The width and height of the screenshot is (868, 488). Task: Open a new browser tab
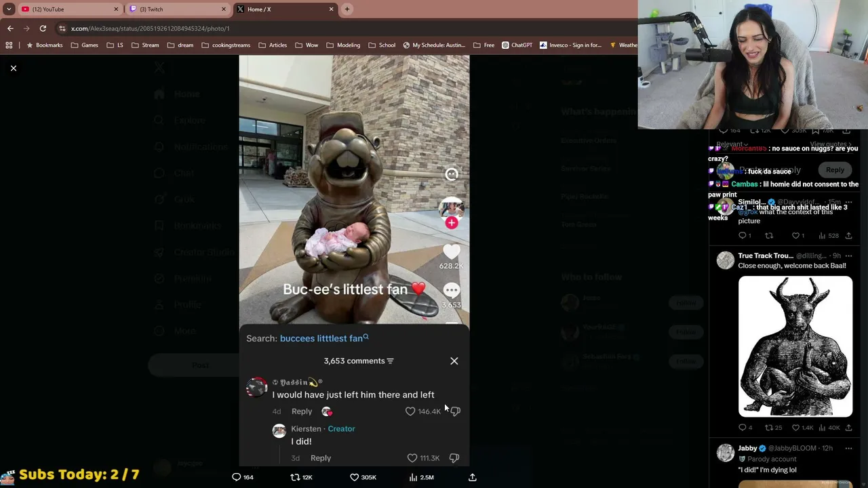(347, 9)
